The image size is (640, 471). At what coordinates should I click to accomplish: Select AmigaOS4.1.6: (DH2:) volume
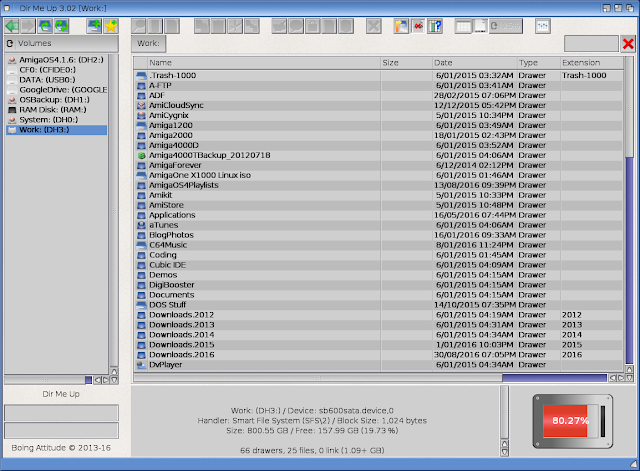[x=57, y=60]
